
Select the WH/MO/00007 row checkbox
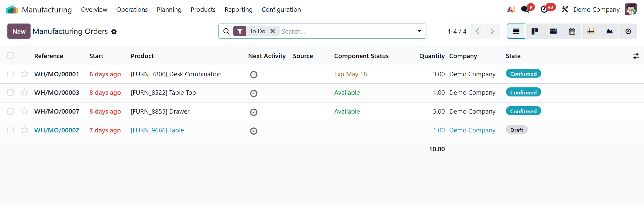pyautogui.click(x=11, y=111)
